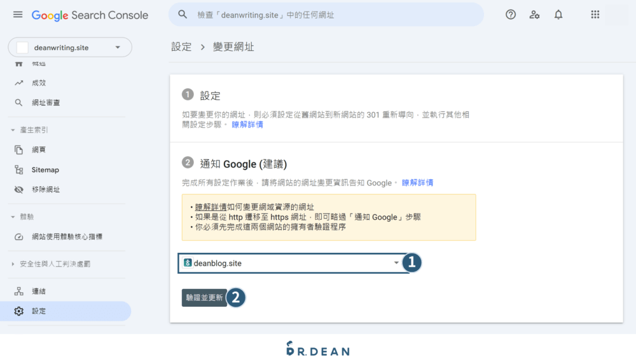
Task: Click 設定 in the breadcrumb
Action: tap(181, 47)
